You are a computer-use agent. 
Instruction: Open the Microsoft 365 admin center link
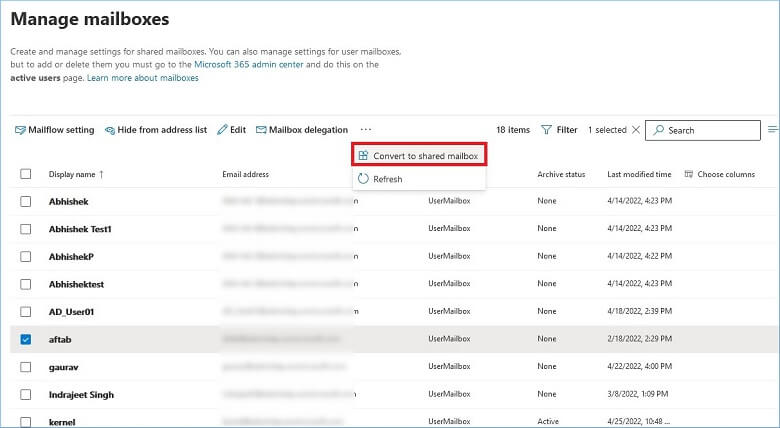249,64
